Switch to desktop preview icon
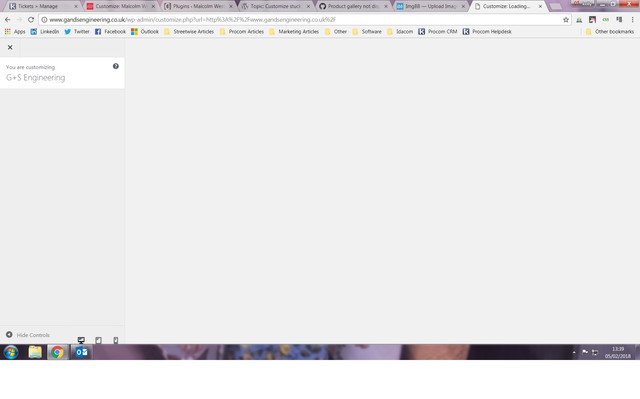Viewport: 640px width, 399px height. coord(81,340)
